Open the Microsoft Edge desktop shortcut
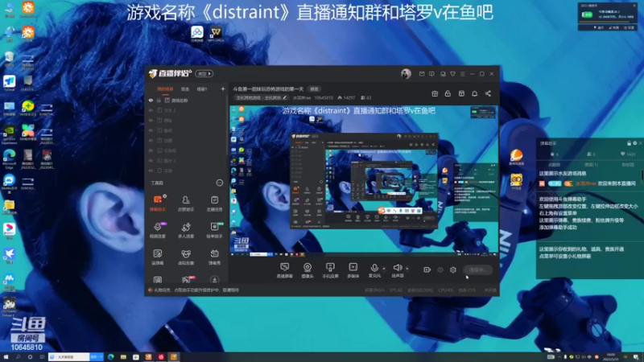644x362 pixels. pos(9,159)
